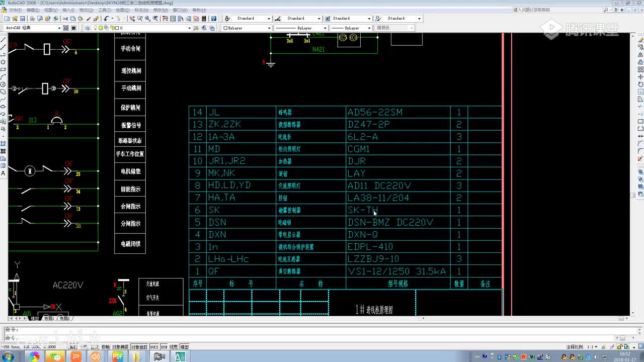Screen dimensions: 644x362
Task: Open the 修改(M) menu
Action: 160,10
